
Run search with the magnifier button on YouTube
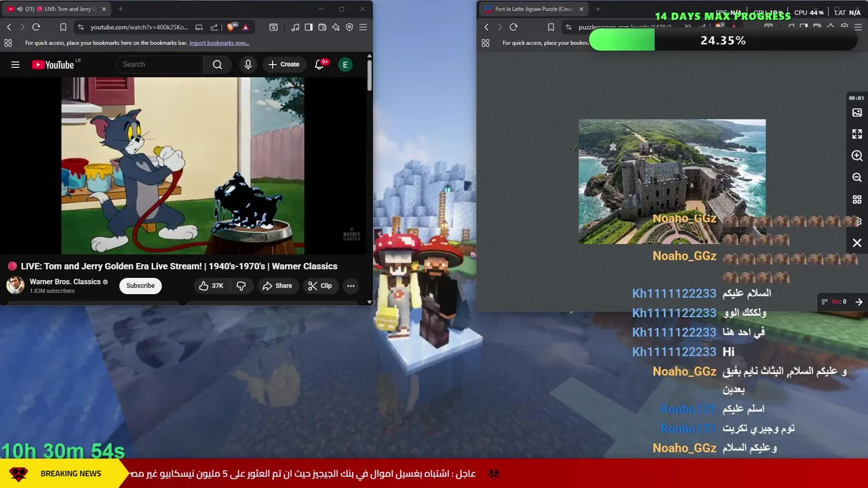pyautogui.click(x=217, y=64)
